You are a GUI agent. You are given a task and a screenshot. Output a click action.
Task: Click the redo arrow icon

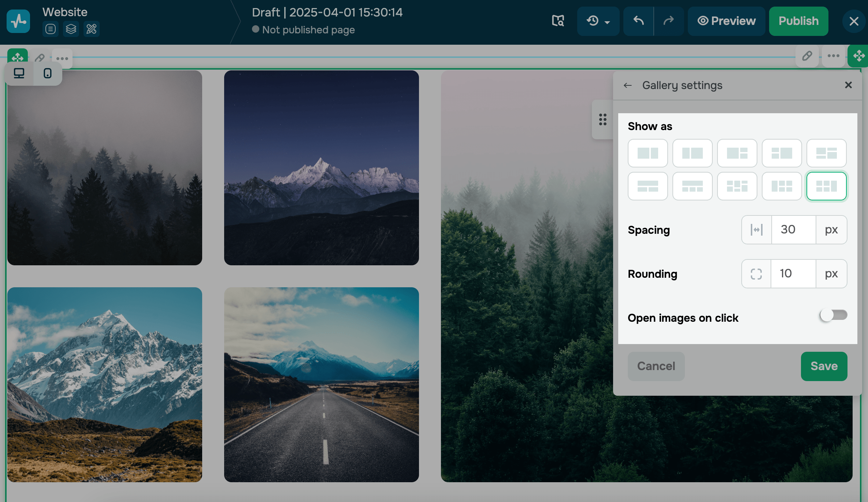coord(668,21)
